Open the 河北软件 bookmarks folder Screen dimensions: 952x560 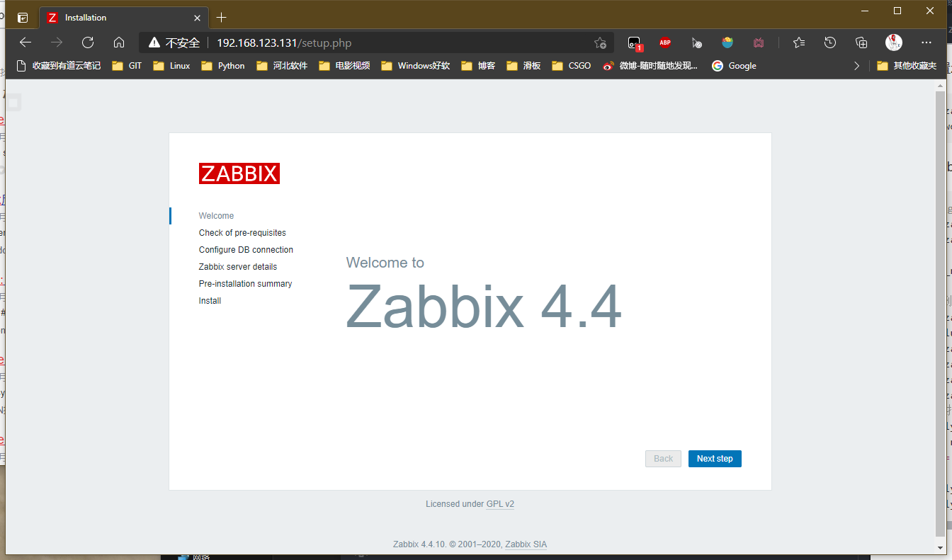pyautogui.click(x=282, y=66)
